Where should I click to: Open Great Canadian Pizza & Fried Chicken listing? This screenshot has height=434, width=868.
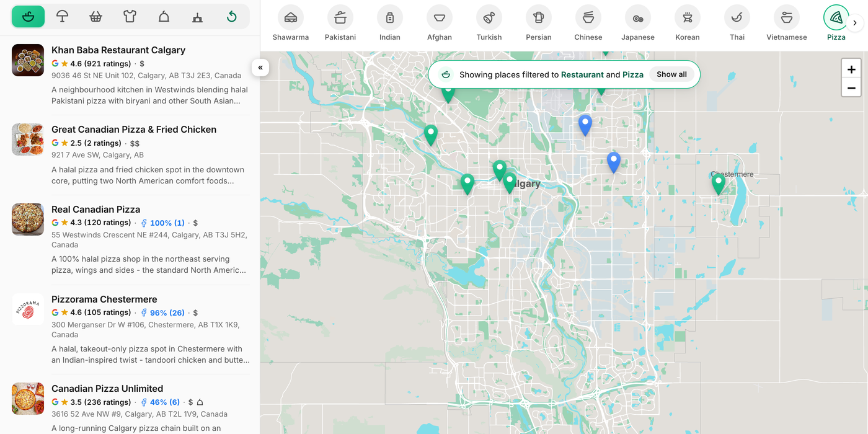point(134,130)
